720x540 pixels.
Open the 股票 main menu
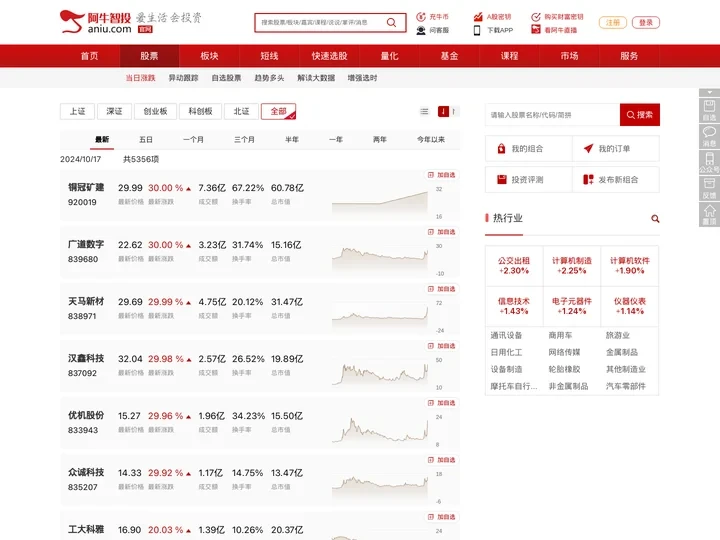(149, 56)
